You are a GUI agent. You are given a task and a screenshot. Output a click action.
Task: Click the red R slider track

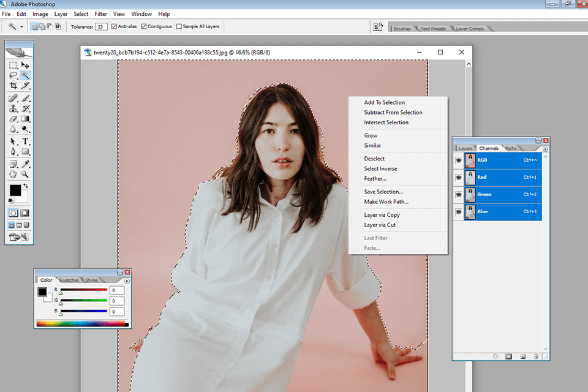click(x=84, y=290)
